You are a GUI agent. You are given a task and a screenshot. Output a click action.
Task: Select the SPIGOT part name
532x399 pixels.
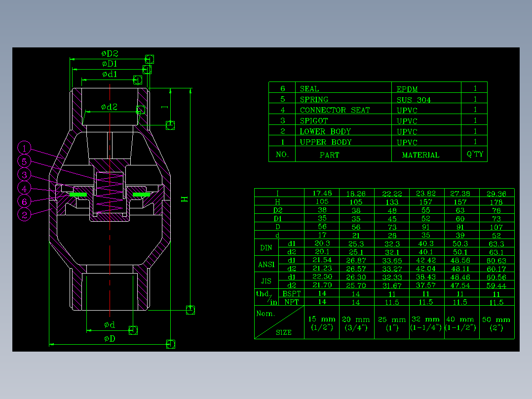pyautogui.click(x=314, y=121)
